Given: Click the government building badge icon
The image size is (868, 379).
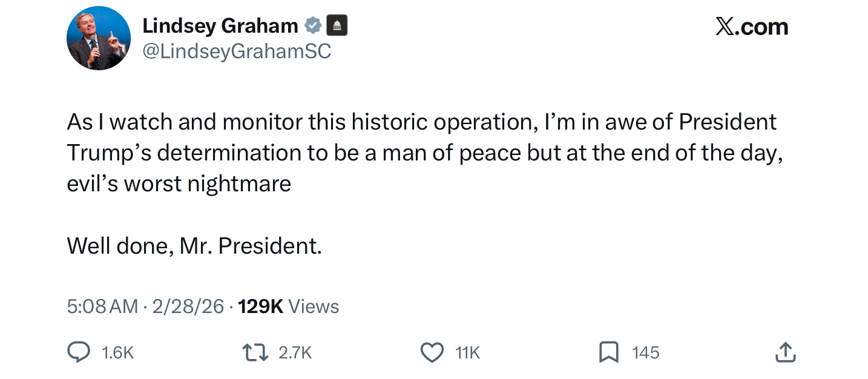Looking at the screenshot, I should [337, 26].
